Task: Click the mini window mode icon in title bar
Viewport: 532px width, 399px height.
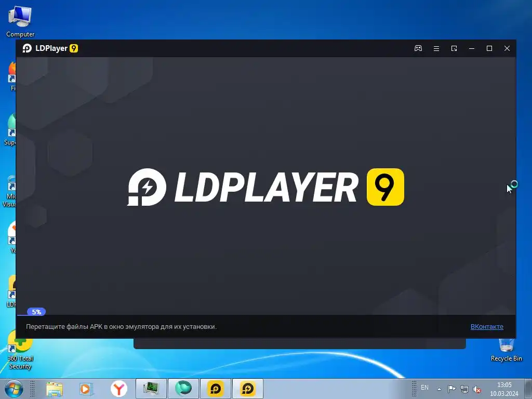Action: coord(454,48)
